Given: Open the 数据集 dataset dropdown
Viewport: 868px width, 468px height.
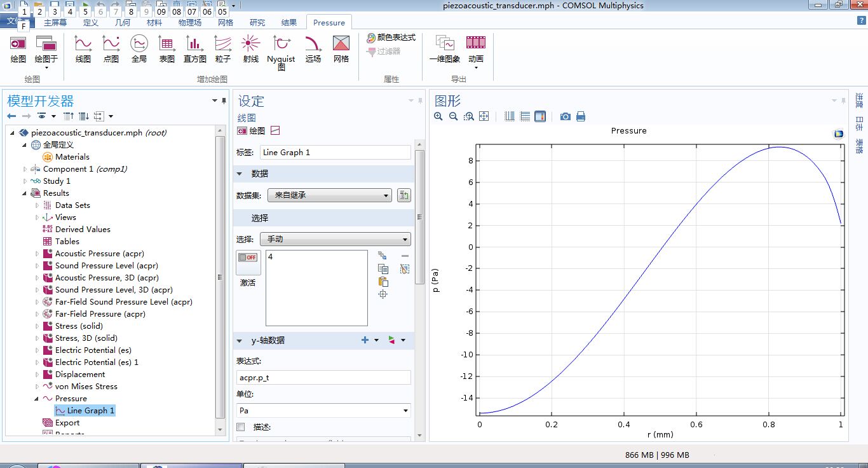Looking at the screenshot, I should [329, 195].
